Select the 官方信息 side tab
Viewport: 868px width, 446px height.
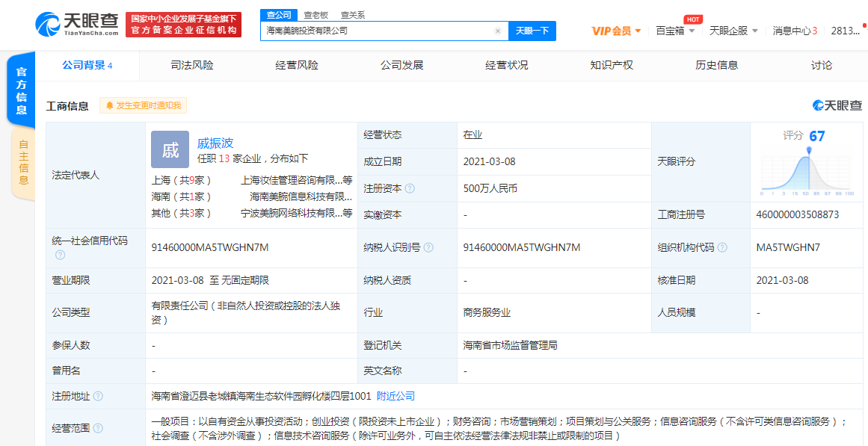pos(21,90)
